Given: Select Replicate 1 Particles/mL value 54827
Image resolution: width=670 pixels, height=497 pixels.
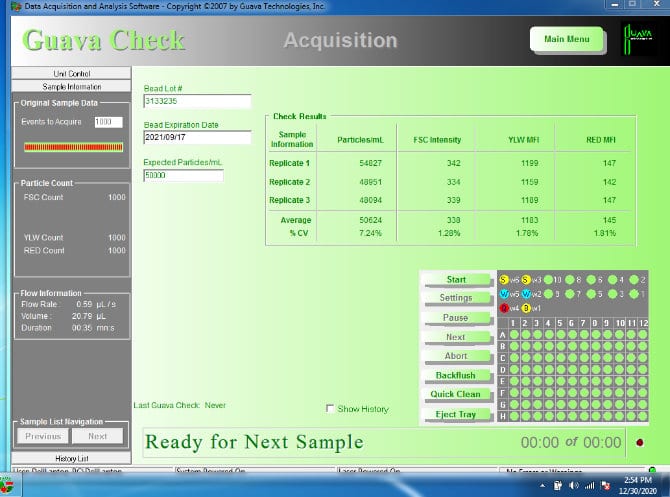Looking at the screenshot, I should pyautogui.click(x=370, y=163).
